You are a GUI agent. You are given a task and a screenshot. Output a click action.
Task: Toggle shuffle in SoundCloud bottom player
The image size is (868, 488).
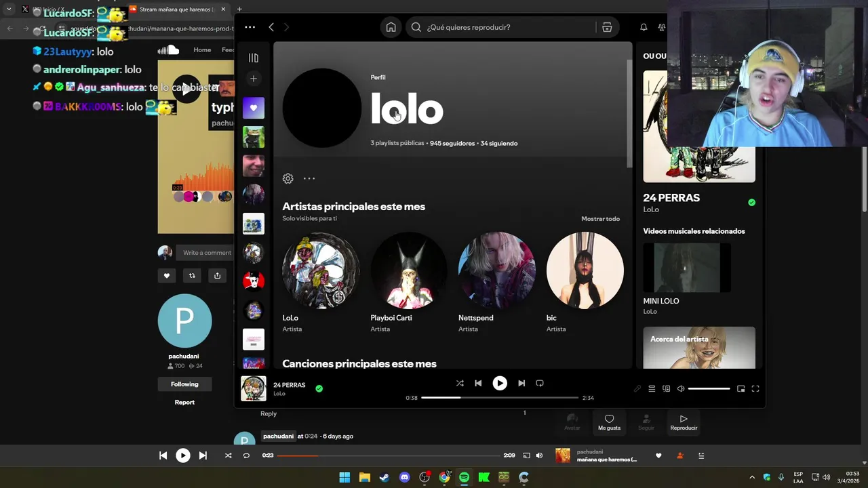coord(228,455)
